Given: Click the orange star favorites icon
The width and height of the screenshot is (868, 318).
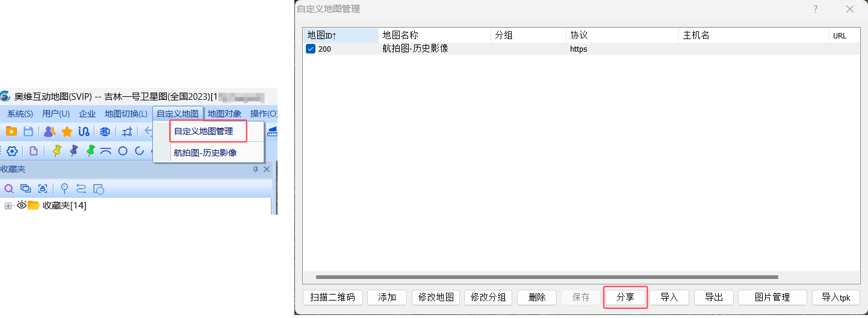Looking at the screenshot, I should [x=67, y=132].
